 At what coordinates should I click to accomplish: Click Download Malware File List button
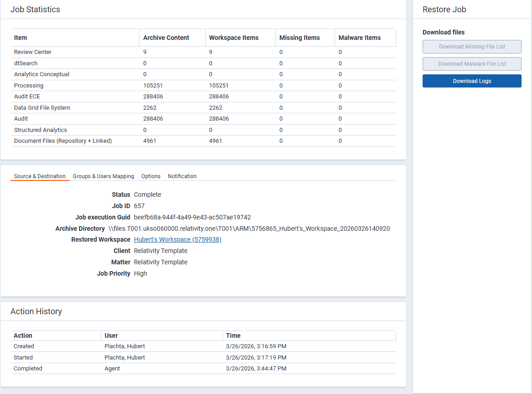coord(472,63)
